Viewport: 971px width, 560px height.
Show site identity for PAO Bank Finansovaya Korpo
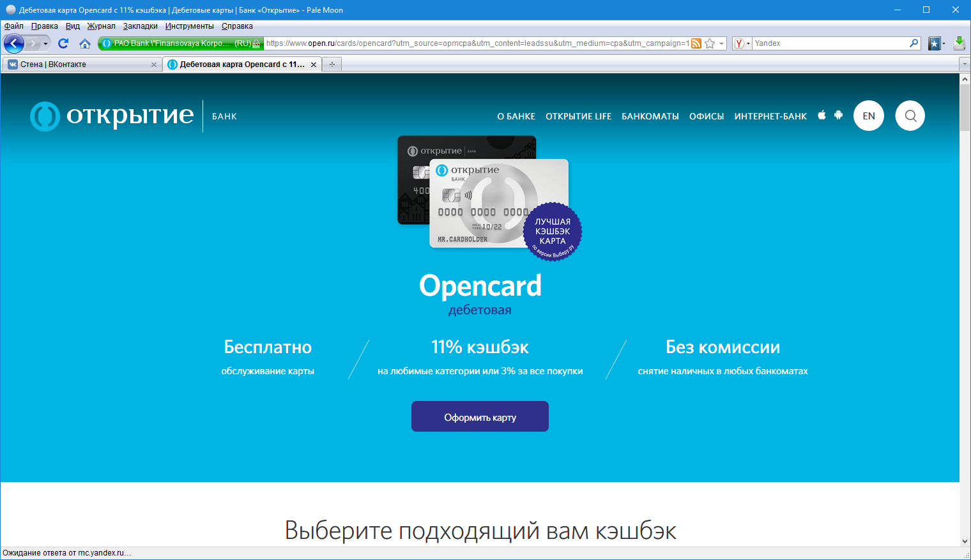[180, 43]
